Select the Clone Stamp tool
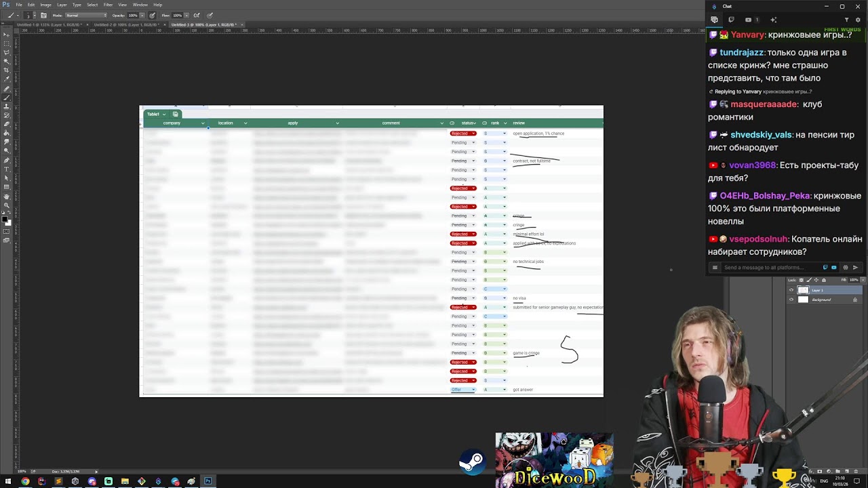 (x=6, y=106)
